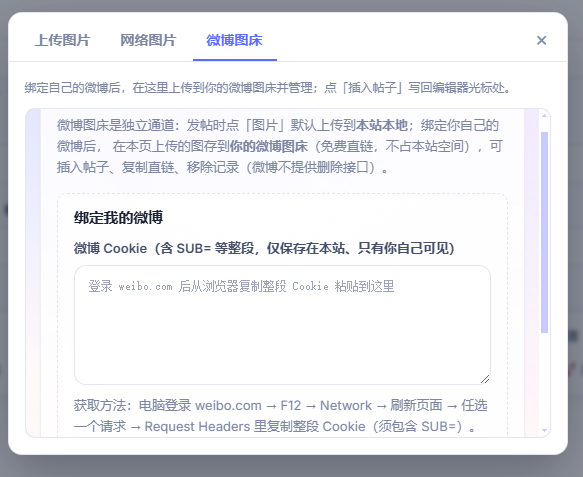Click the scrollbar up arrow
583x477 pixels.
pos(544,116)
